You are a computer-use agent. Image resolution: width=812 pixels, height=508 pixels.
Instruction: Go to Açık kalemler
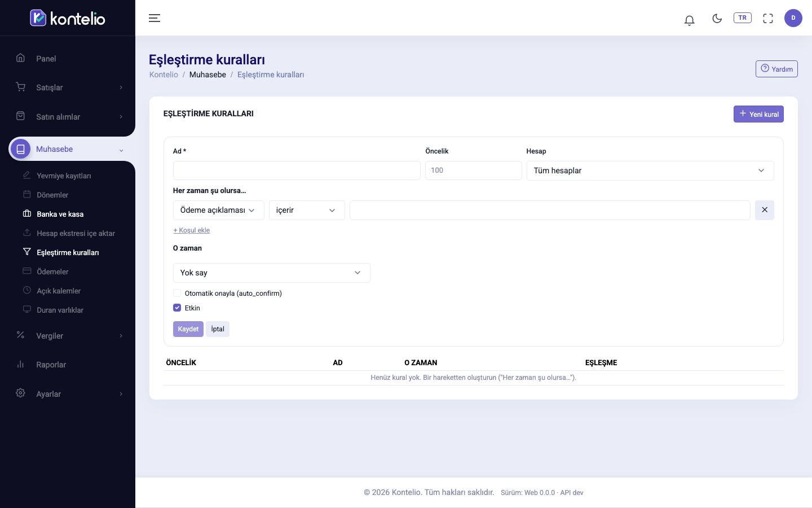[x=59, y=291]
